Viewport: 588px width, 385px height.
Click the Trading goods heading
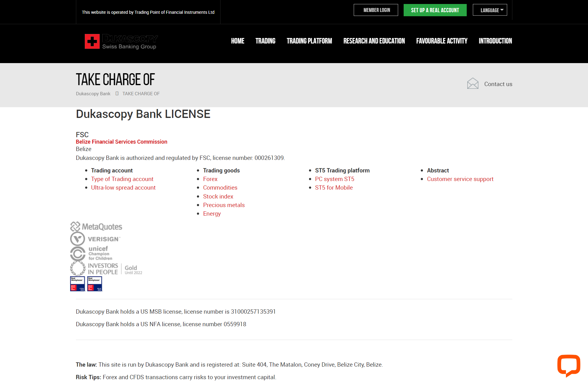221,170
